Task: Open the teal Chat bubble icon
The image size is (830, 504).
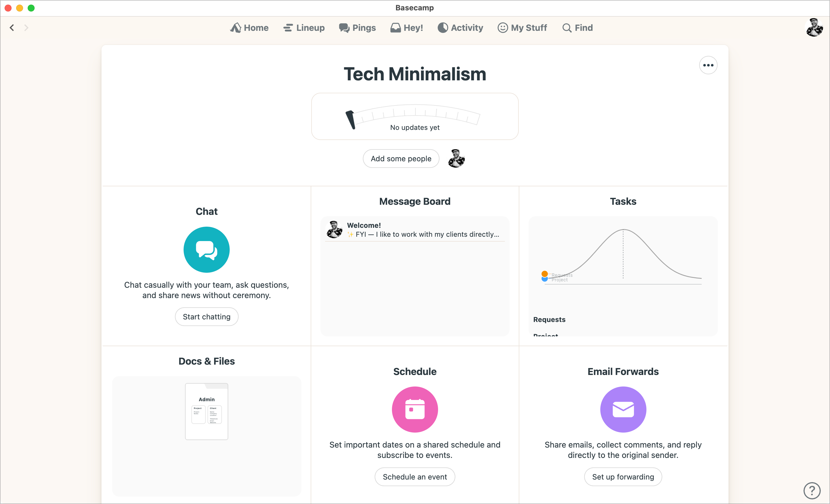Action: pos(206,249)
